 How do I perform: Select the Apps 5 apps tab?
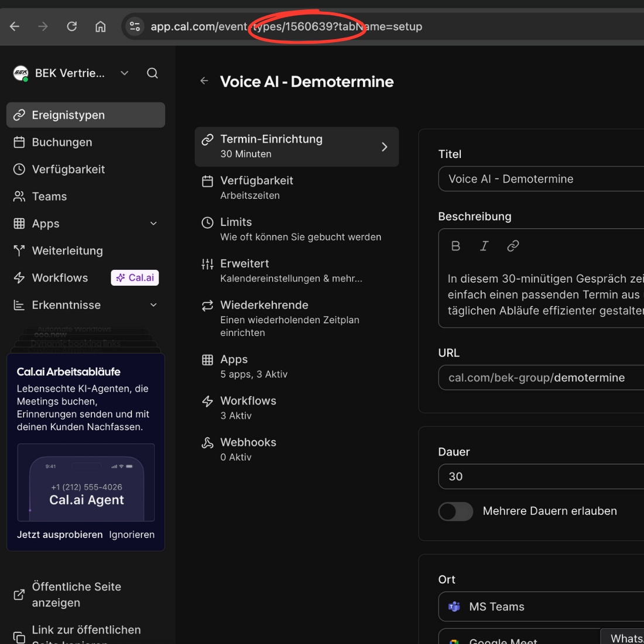(297, 366)
